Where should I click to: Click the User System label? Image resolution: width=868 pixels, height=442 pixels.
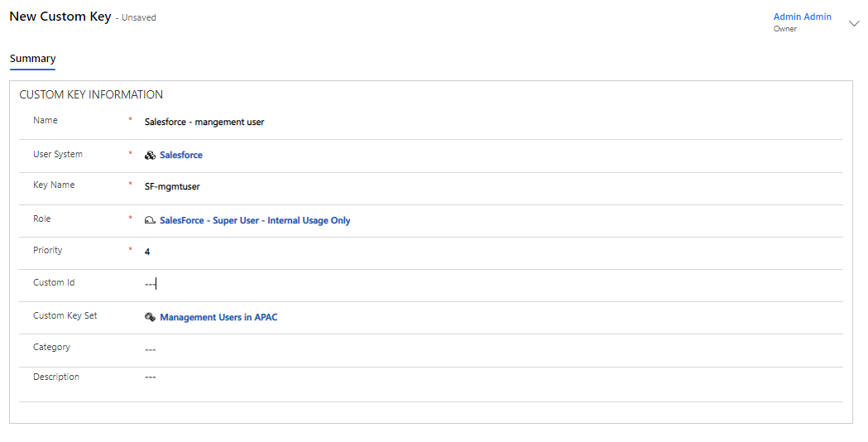57,154
